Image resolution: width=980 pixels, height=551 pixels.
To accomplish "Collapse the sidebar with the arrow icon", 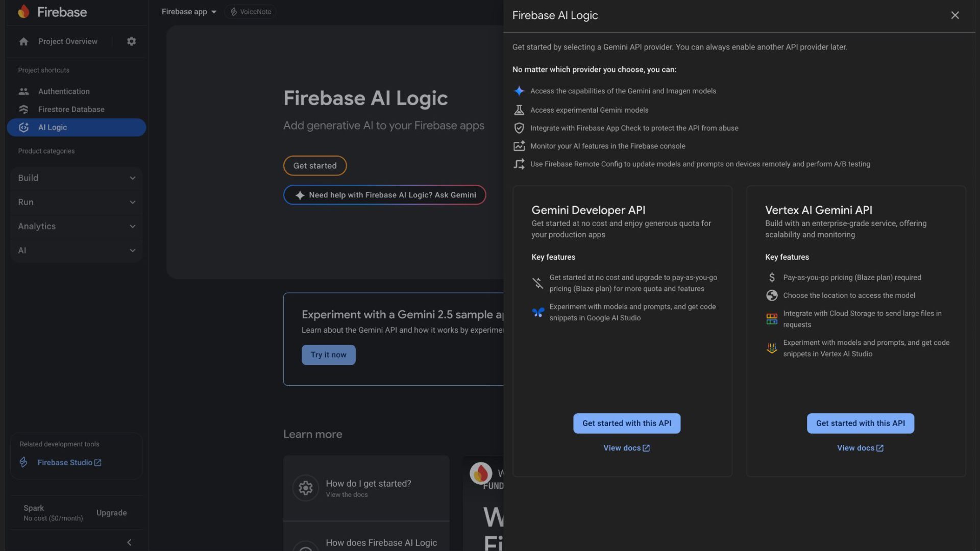I will (x=129, y=542).
